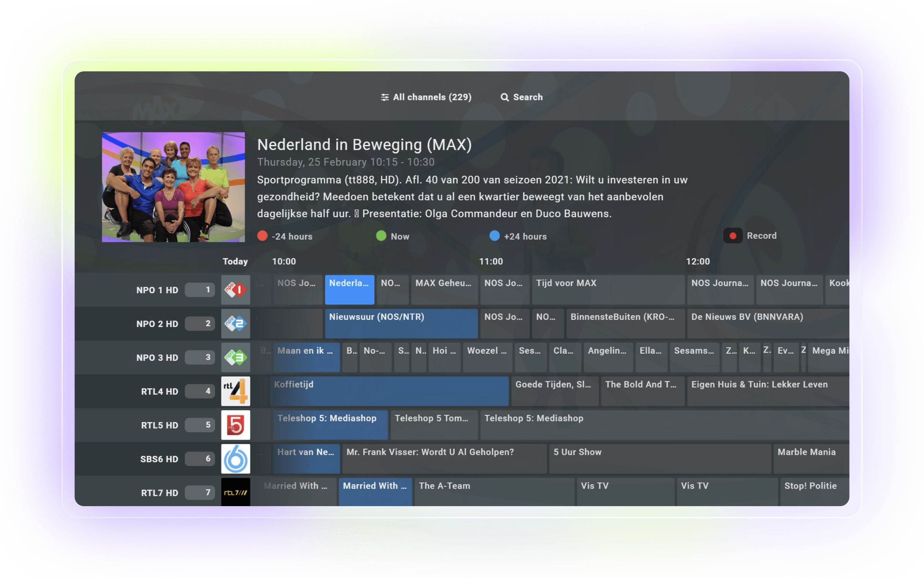Click the red -24 hours dot
The height and width of the screenshot is (578, 924).
coord(262,236)
